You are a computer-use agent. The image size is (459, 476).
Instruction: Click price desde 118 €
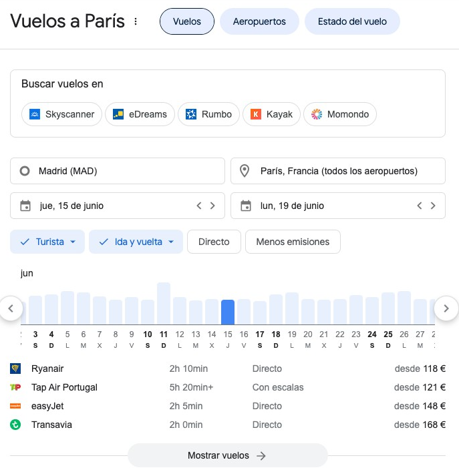(420, 369)
